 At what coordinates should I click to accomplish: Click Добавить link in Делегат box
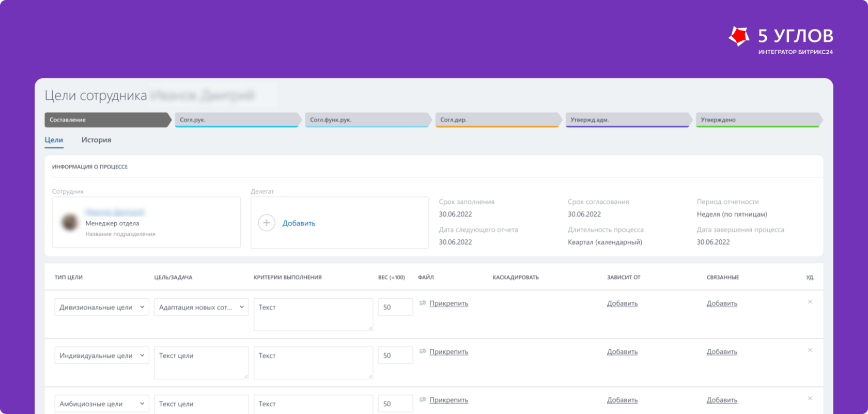click(x=299, y=223)
